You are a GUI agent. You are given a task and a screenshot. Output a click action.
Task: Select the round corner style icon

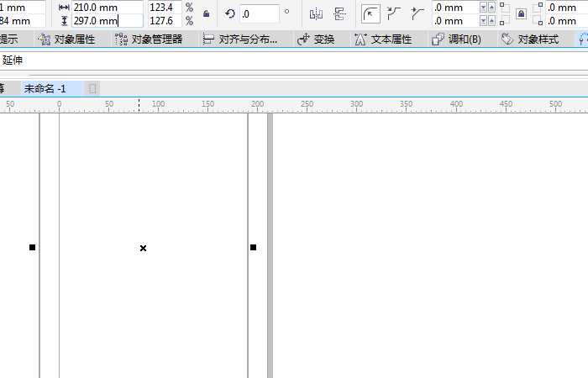(x=370, y=13)
